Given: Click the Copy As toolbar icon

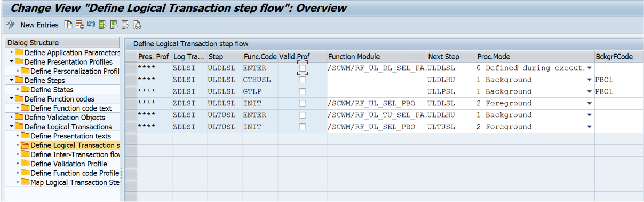Looking at the screenshot, I should pos(68,25).
